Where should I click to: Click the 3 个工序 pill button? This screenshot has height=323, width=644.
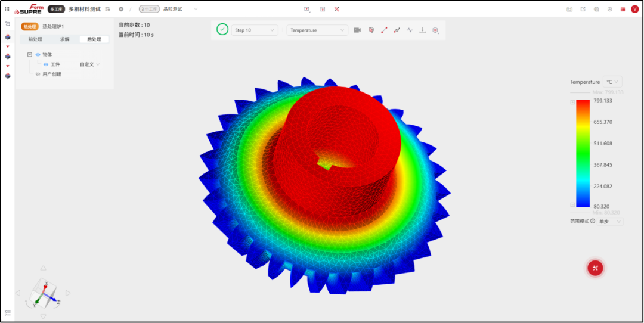coord(150,8)
